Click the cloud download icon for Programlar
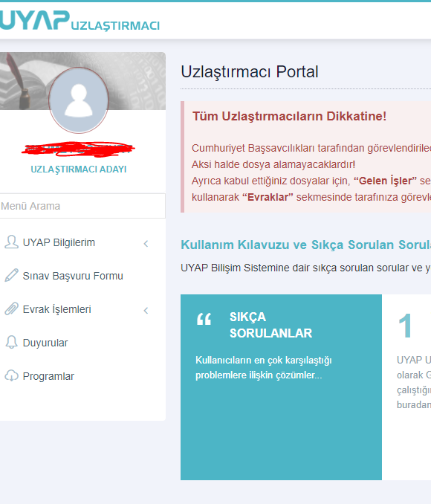 coord(11,375)
